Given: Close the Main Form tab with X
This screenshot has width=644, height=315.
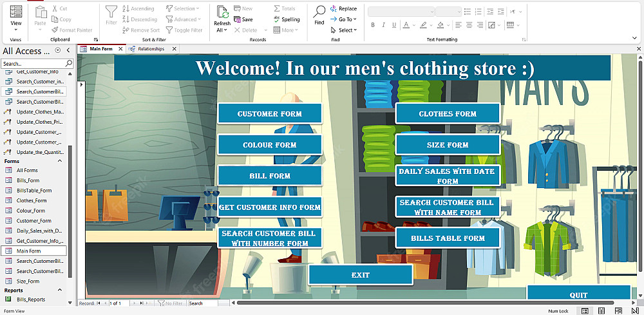Looking at the screenshot, I should coord(120,49).
